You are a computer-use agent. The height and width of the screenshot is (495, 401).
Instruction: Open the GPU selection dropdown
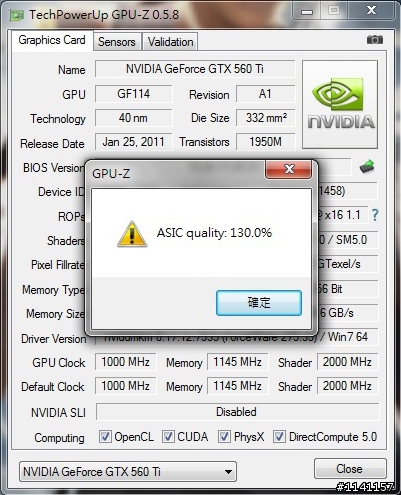tap(128, 471)
